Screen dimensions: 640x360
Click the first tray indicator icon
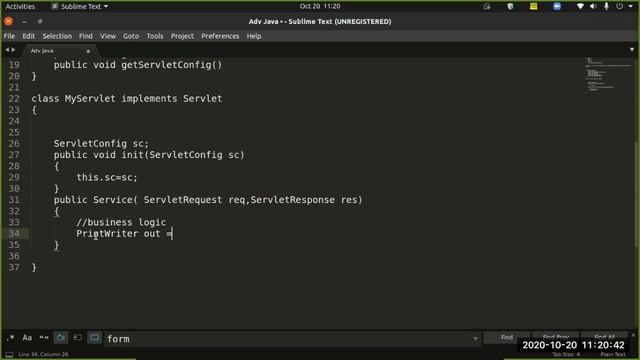(487, 6)
